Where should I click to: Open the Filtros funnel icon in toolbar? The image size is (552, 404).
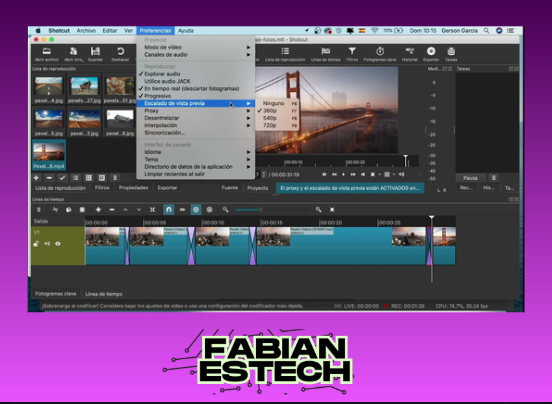coord(352,51)
